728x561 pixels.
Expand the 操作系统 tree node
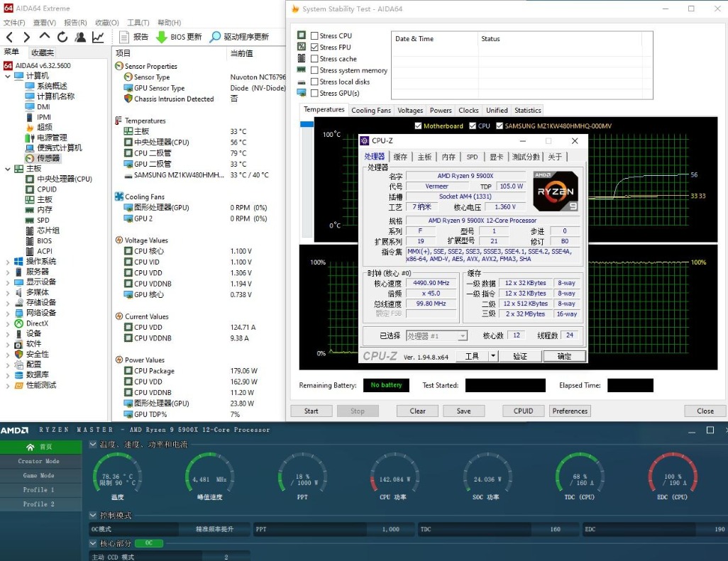point(7,262)
